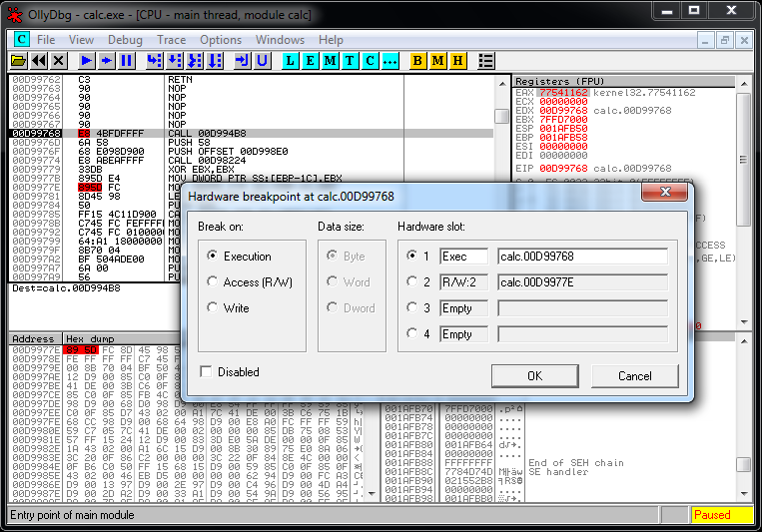
Task: Select hardware slot 2 radio button
Action: tap(411, 281)
